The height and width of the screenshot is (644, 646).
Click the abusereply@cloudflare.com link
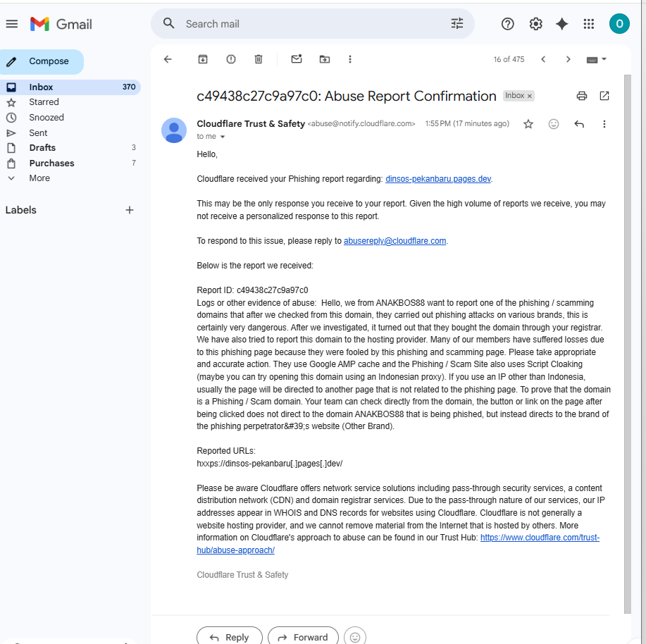coord(395,241)
